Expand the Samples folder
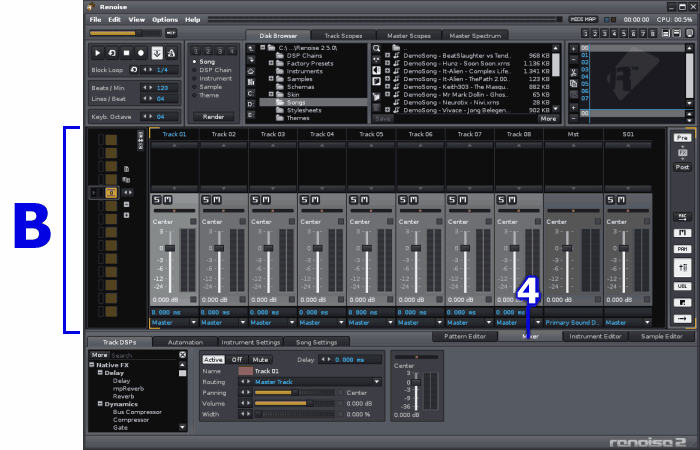The width and height of the screenshot is (700, 450). pyautogui.click(x=271, y=79)
